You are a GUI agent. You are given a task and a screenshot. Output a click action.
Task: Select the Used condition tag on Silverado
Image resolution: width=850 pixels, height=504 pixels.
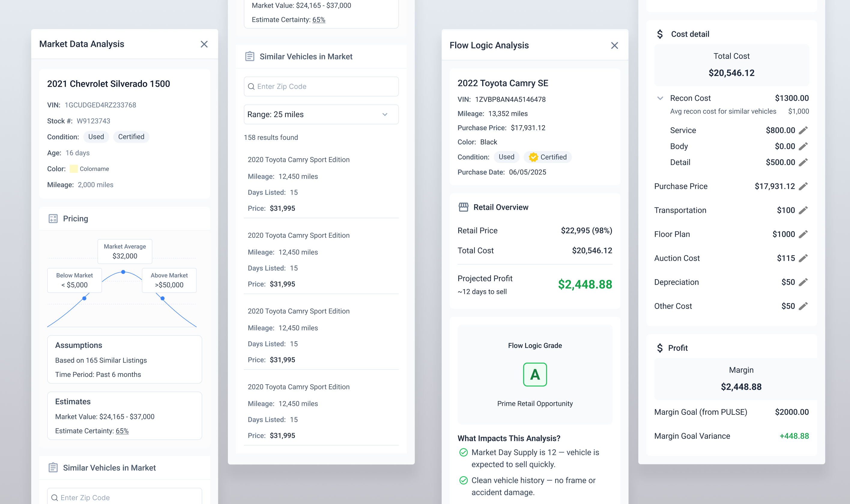(x=96, y=137)
